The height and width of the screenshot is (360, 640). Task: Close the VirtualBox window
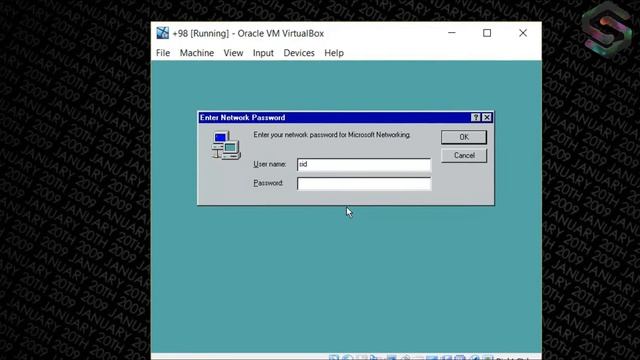tap(523, 33)
